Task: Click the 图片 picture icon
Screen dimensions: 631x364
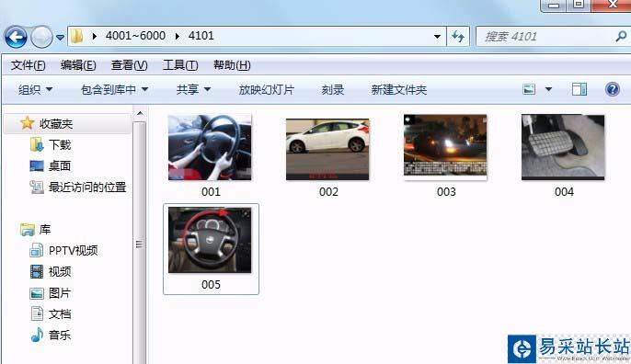Action: (37, 293)
